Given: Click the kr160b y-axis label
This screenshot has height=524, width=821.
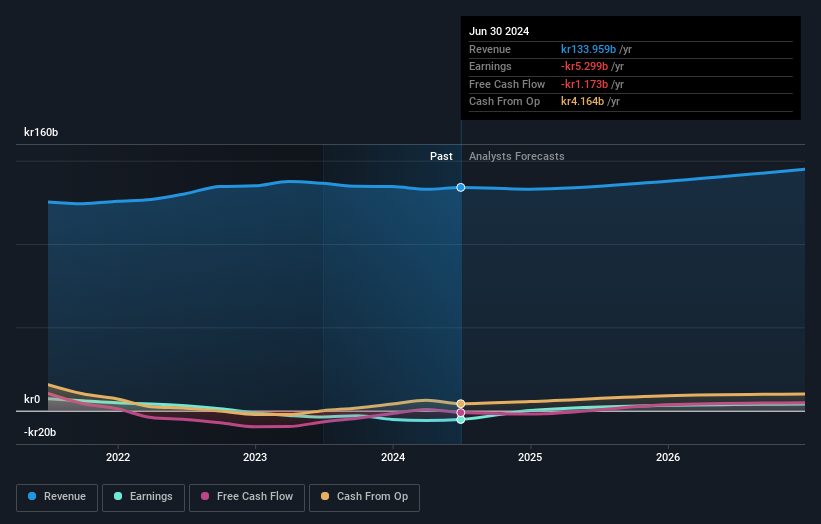Looking at the screenshot, I should coord(41,132).
